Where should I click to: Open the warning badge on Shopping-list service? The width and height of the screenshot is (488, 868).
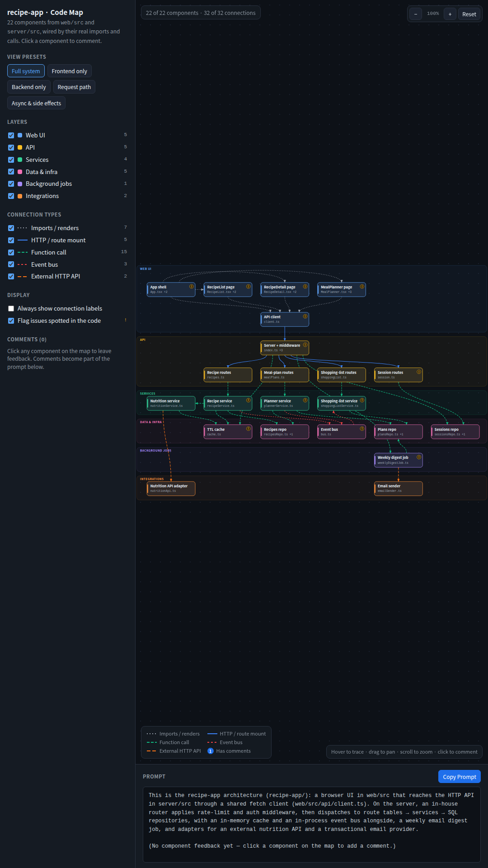362,401
